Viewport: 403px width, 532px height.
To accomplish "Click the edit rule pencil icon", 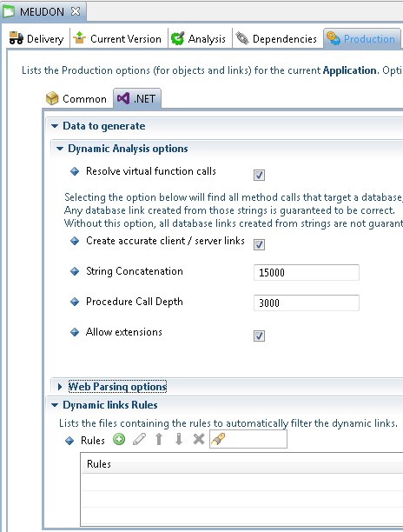I will click(139, 439).
